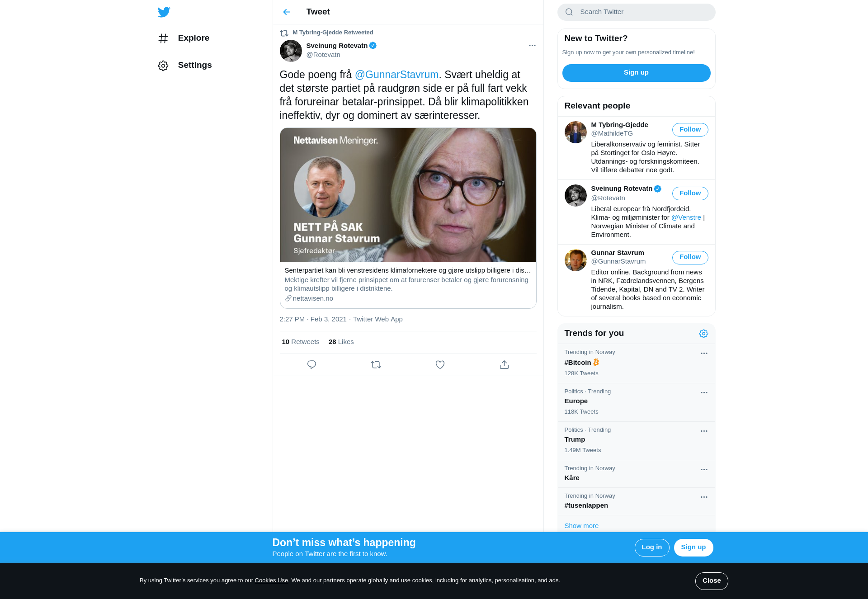868x599 pixels.
Task: Follow Sveinung Rotevatn
Action: tap(690, 193)
